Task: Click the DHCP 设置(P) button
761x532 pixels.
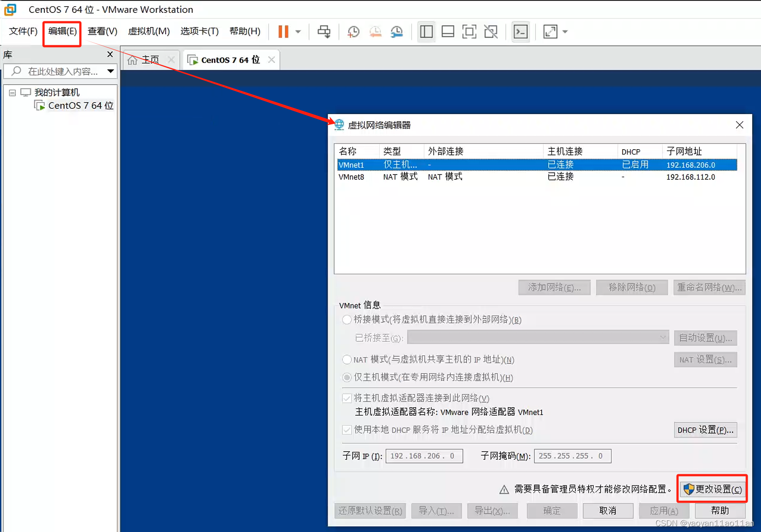Action: [706, 430]
